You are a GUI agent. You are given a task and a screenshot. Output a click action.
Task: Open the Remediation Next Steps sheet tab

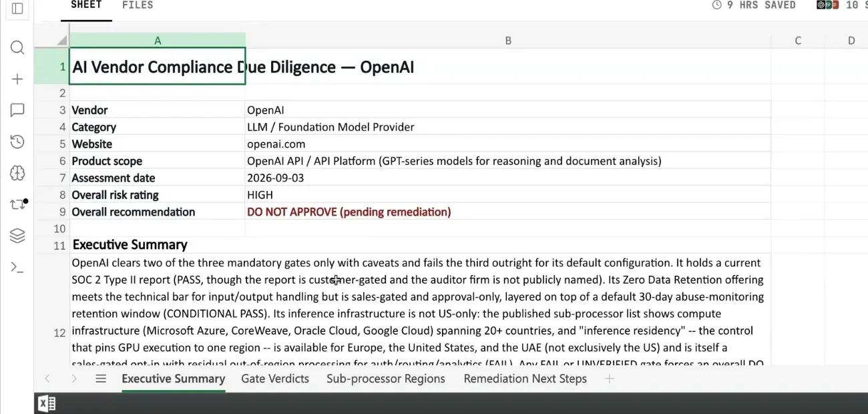(x=525, y=379)
